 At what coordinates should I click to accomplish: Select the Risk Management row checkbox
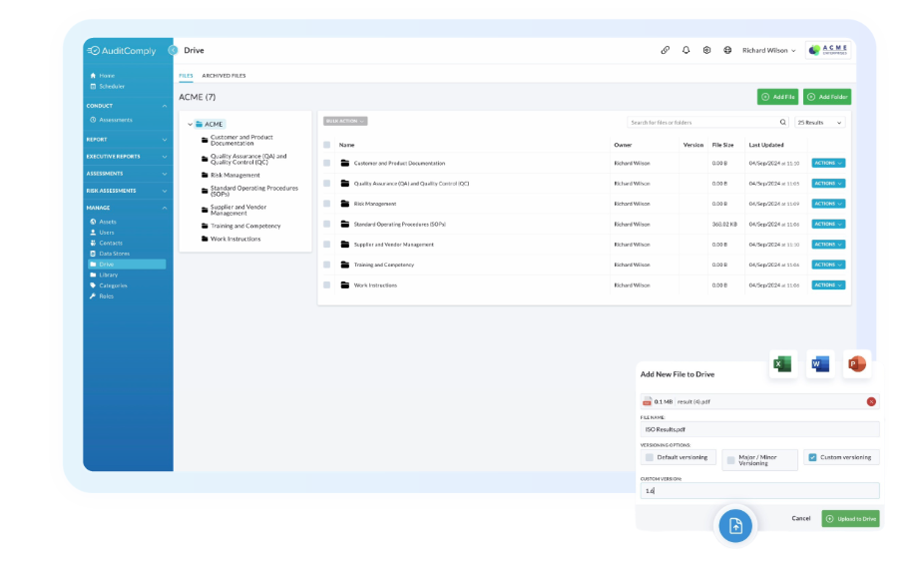[x=326, y=204]
